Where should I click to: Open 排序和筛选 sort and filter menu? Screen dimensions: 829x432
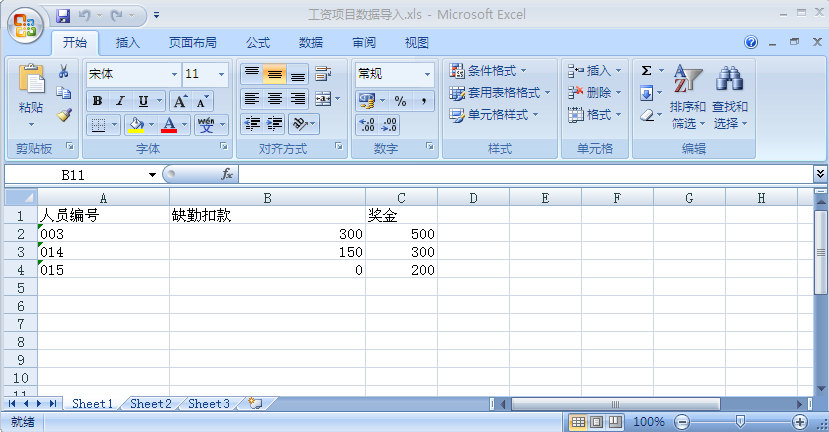click(x=687, y=98)
